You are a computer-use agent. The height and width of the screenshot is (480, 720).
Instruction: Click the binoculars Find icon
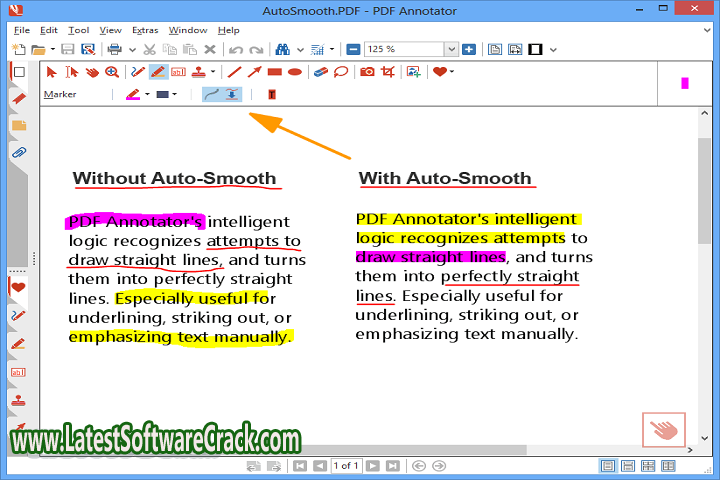pos(283,49)
